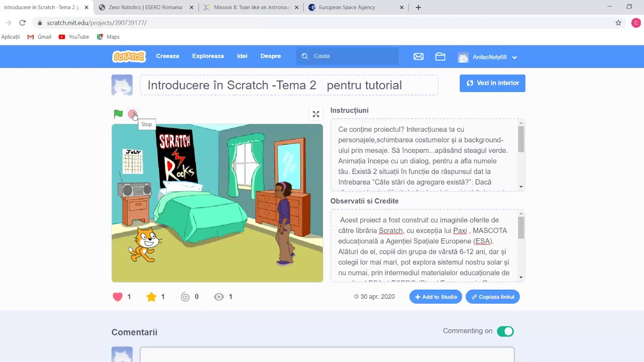Click the girl sprite on stage
The width and height of the screenshot is (644, 362).
(284, 224)
